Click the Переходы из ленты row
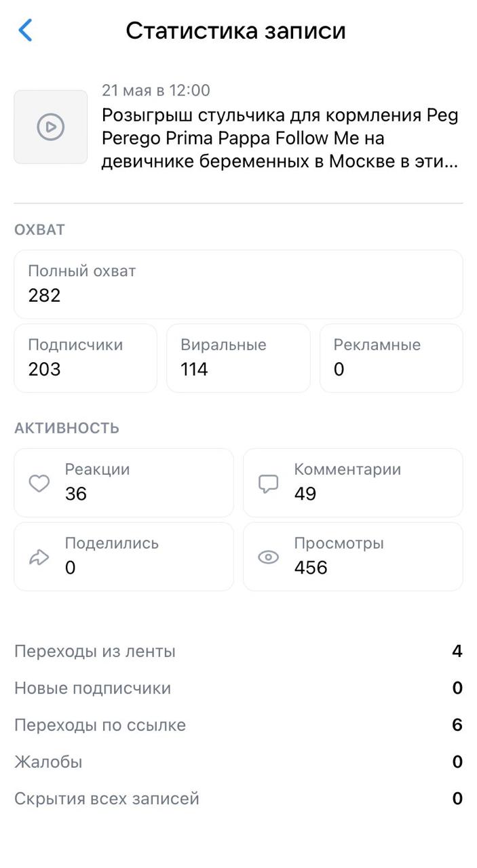 tap(238, 652)
